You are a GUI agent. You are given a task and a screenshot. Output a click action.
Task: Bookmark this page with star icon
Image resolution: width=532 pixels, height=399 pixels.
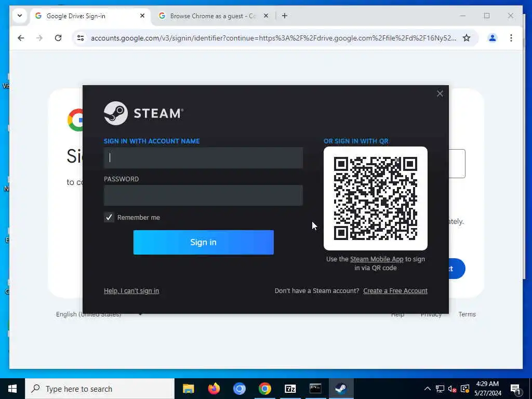[467, 38]
